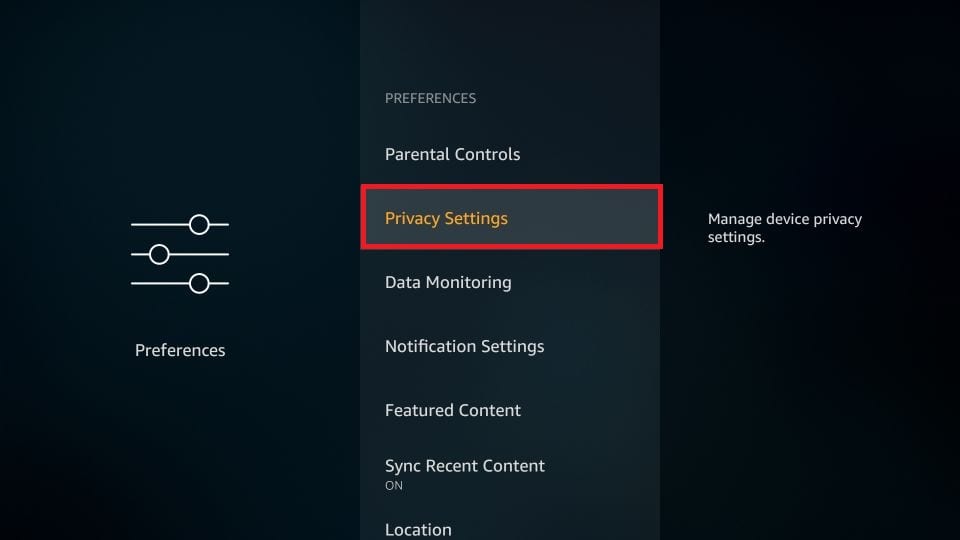Click the PREFERENCES section header

[430, 98]
